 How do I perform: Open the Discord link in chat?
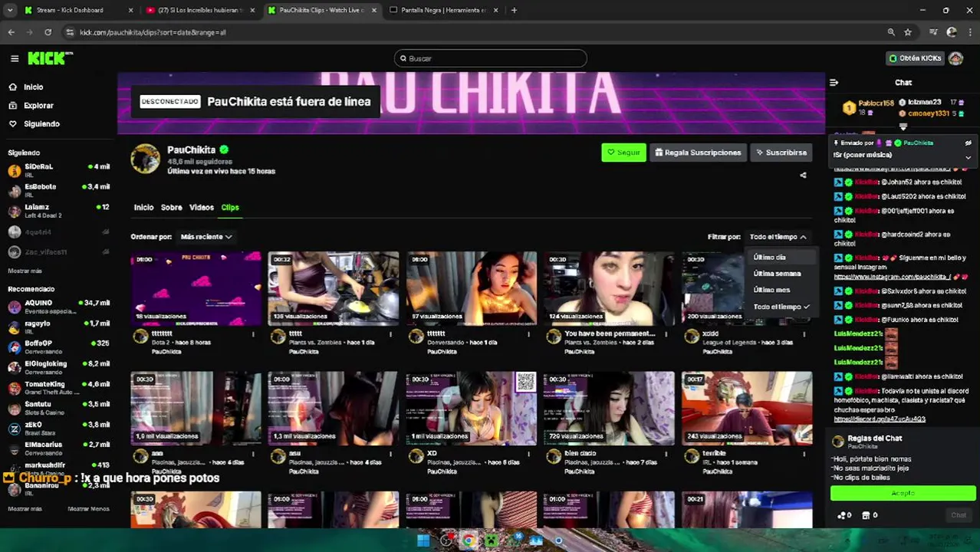click(x=879, y=419)
